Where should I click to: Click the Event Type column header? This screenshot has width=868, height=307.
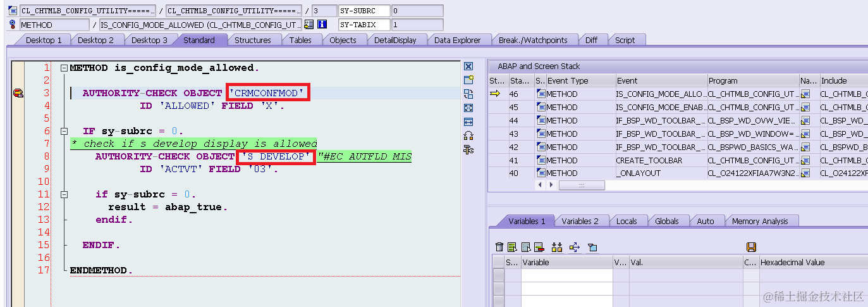point(580,81)
